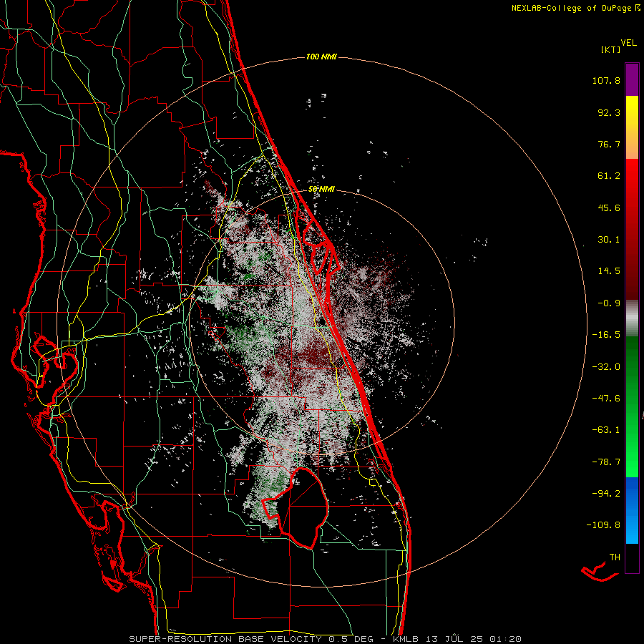Viewport: 644px width, 644px height.
Task: Click the TH legend label
Action: point(615,557)
